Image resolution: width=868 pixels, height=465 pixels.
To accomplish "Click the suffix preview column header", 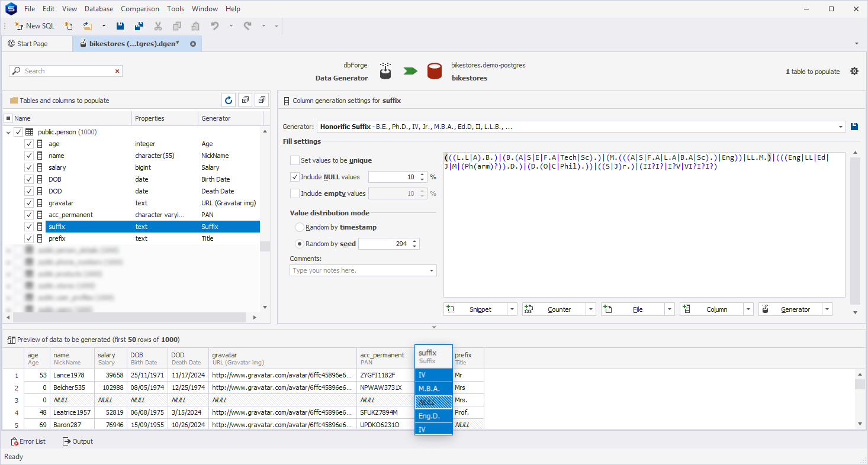I will (x=433, y=357).
